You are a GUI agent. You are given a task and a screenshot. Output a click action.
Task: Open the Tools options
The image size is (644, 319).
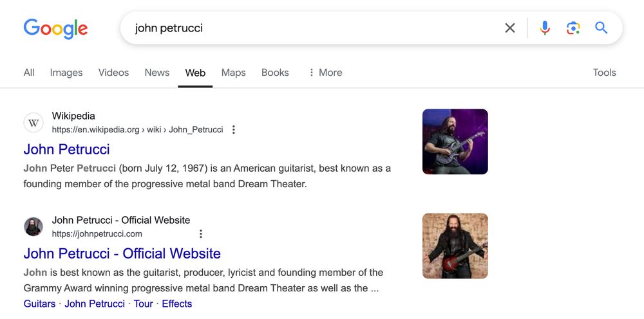pos(604,73)
